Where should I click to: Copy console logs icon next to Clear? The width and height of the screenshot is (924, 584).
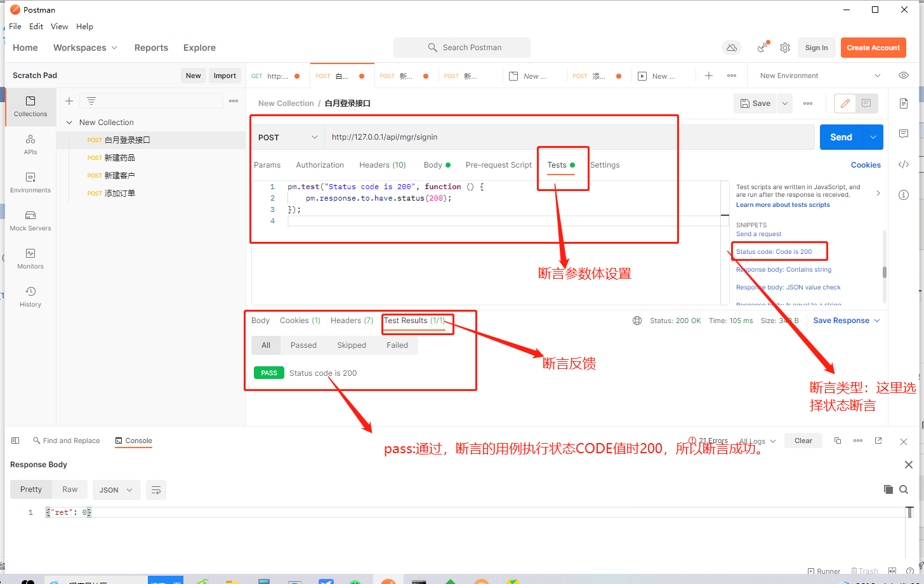pos(838,441)
